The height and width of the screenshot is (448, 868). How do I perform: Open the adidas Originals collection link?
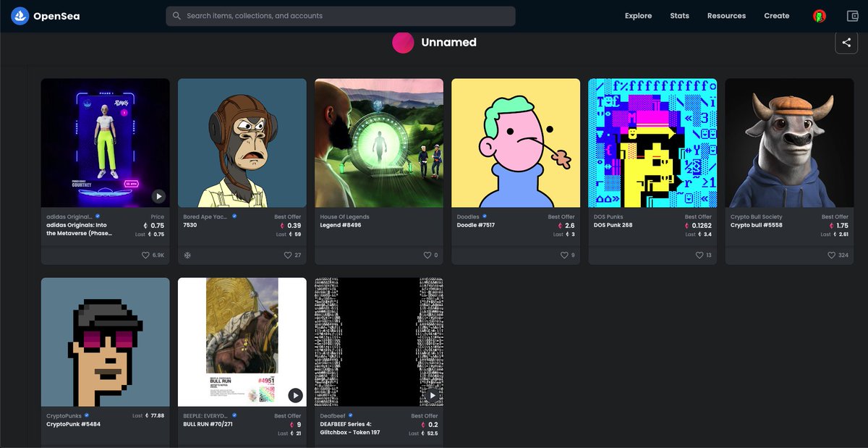tap(69, 216)
